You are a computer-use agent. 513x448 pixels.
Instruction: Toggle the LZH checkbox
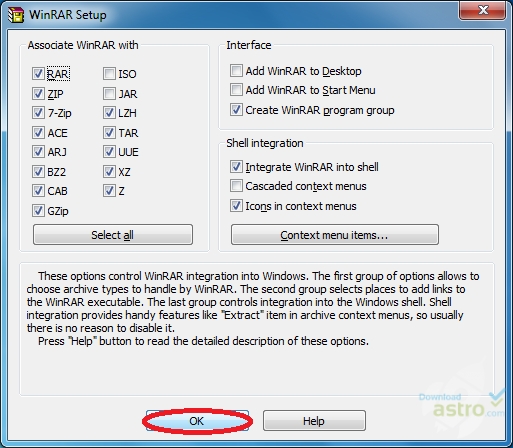click(109, 113)
